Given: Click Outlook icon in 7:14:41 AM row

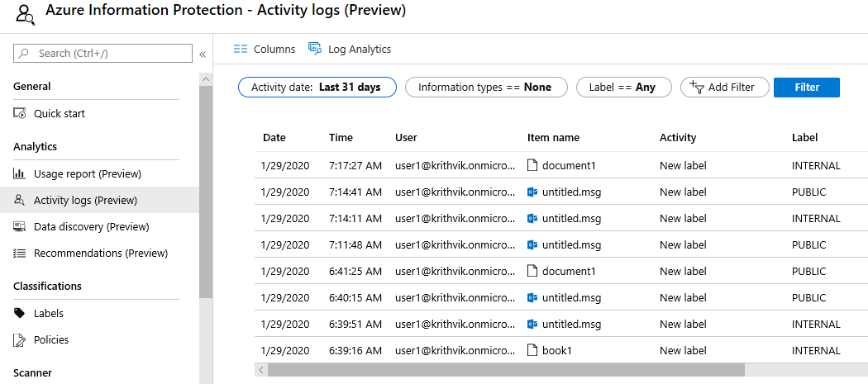Looking at the screenshot, I should click(532, 192).
